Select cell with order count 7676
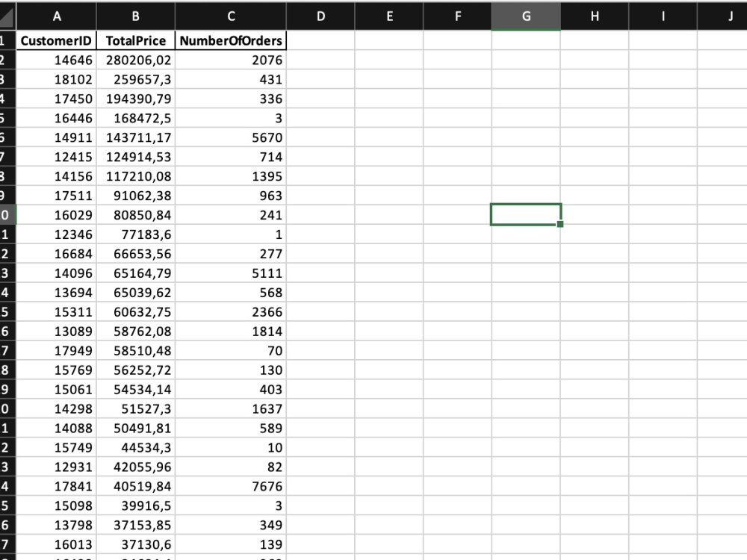747x560 pixels. (x=231, y=486)
